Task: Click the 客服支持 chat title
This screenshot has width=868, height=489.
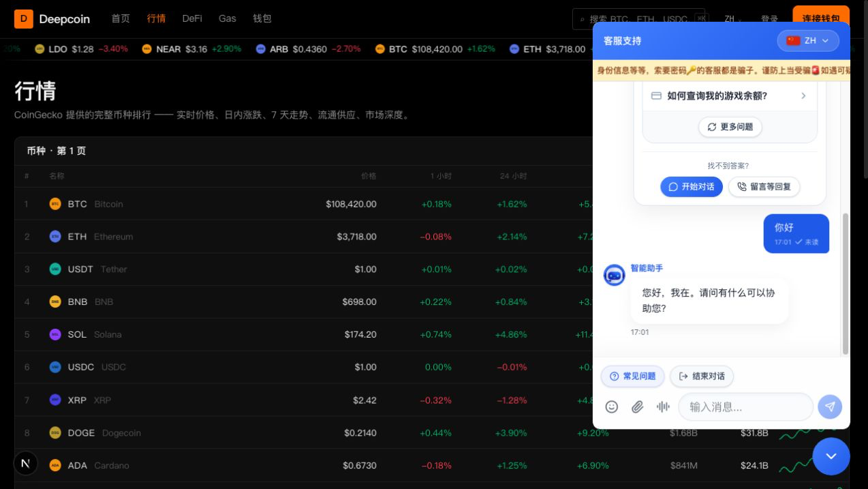Action: (623, 40)
